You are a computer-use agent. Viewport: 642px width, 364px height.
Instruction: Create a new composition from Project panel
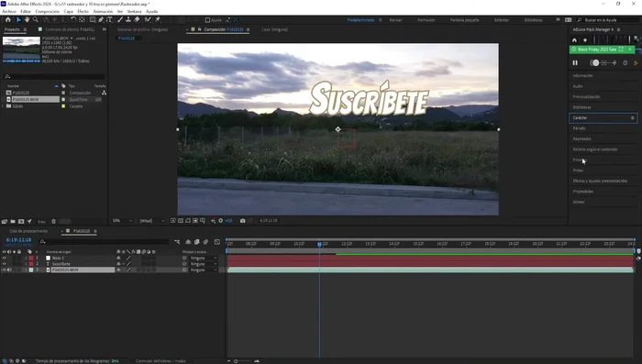click(x=21, y=222)
